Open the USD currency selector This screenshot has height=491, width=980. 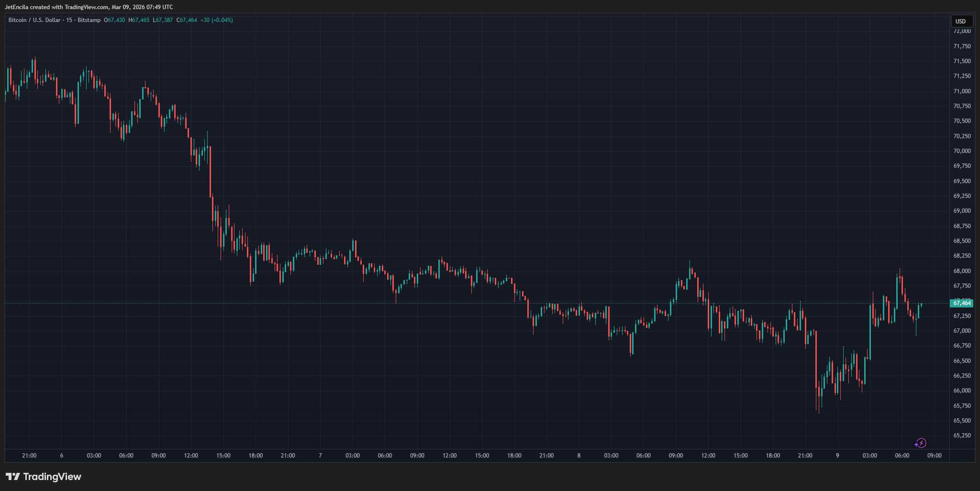(x=961, y=21)
